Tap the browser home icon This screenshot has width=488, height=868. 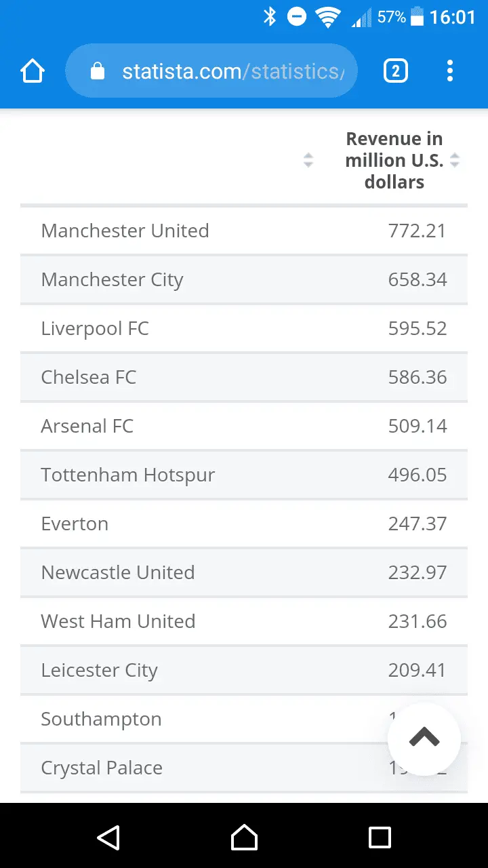coord(33,71)
